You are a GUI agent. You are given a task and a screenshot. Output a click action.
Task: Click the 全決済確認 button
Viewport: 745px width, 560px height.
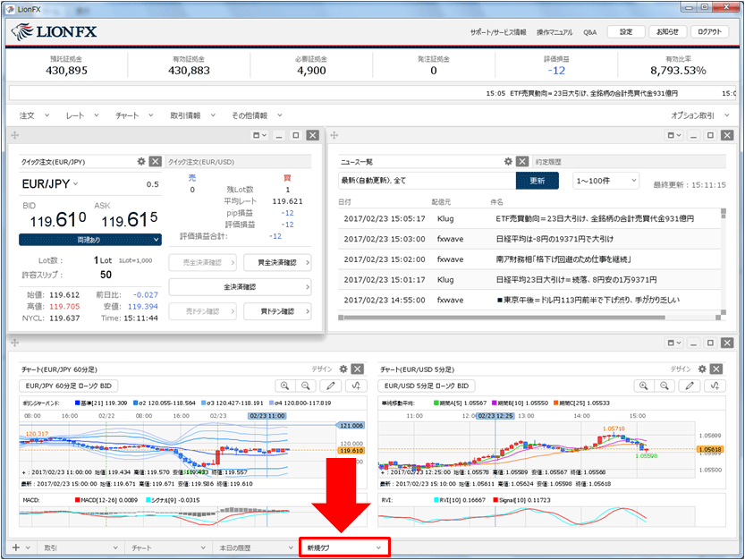coord(240,287)
